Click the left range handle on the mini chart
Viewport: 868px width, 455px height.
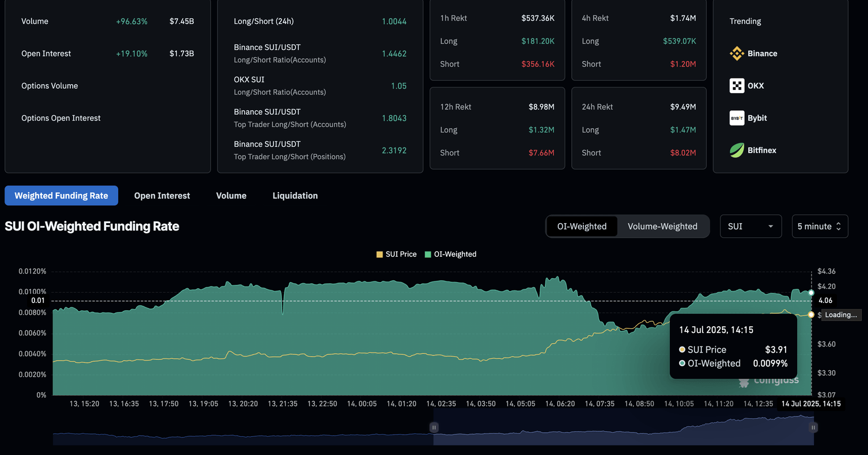pyautogui.click(x=434, y=428)
